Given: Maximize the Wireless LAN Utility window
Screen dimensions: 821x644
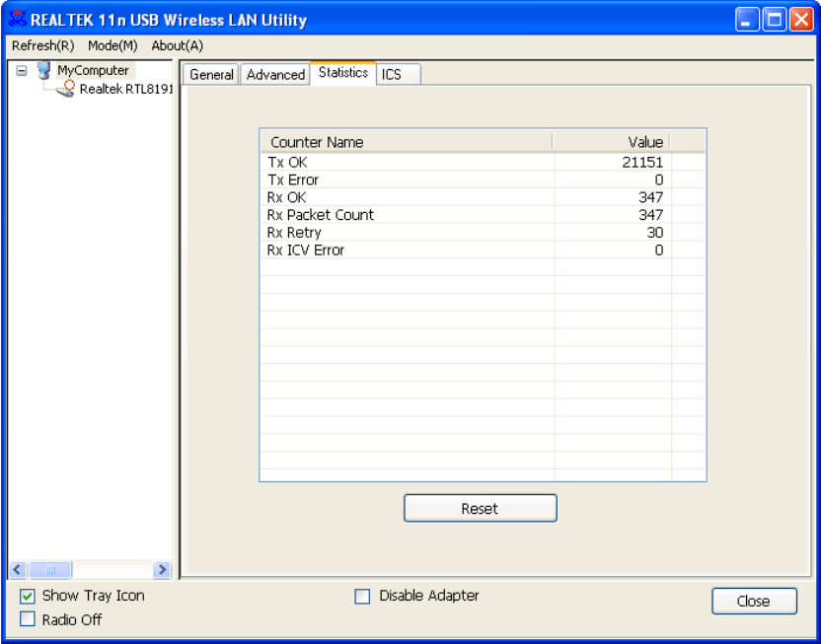Looking at the screenshot, I should (x=775, y=20).
